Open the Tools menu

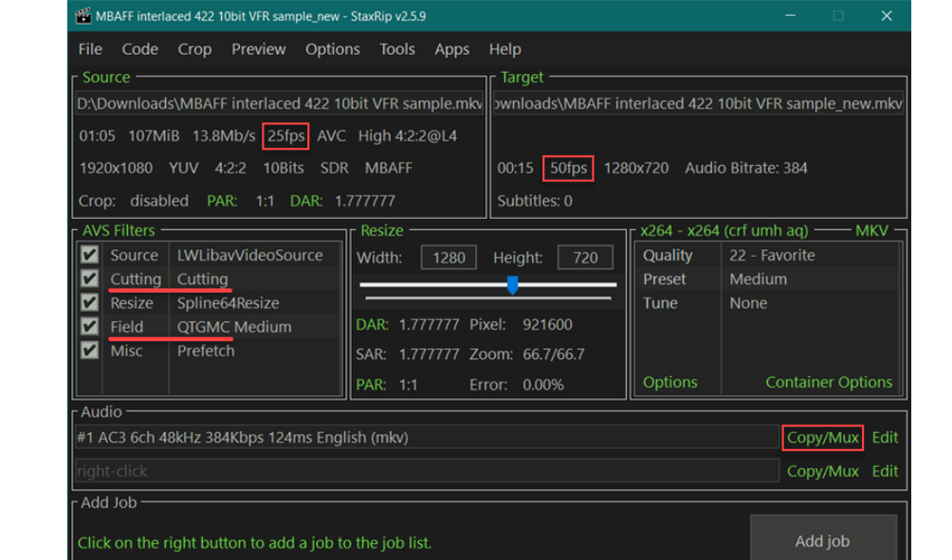(x=397, y=49)
